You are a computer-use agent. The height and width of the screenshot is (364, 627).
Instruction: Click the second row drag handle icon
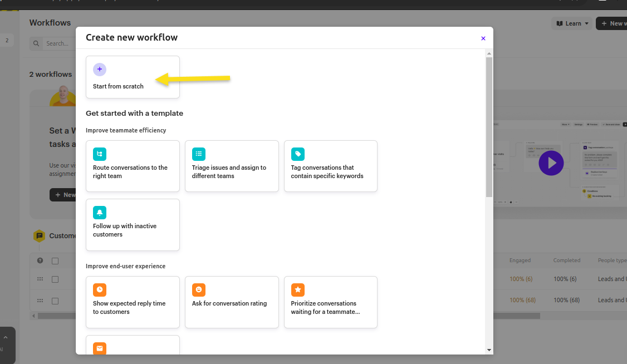click(40, 301)
